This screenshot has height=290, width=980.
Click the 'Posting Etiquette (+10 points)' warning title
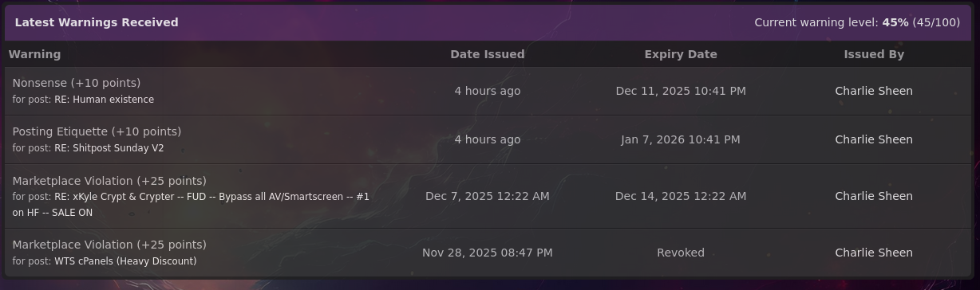(x=97, y=131)
